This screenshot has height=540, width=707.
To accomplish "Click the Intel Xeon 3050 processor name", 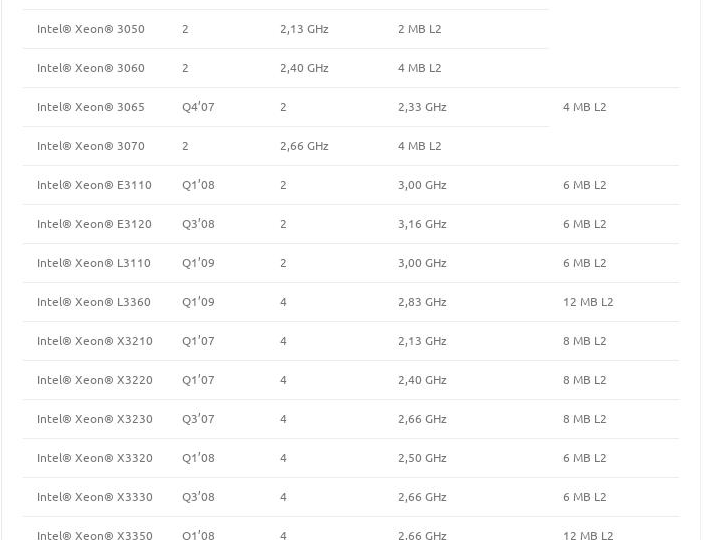I will click(91, 29).
